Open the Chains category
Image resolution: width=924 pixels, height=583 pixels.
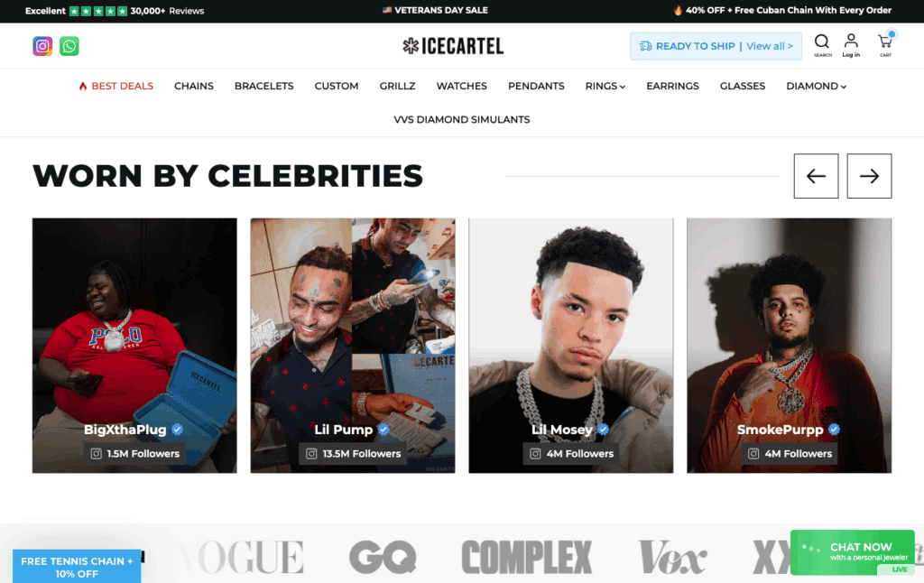(x=194, y=86)
